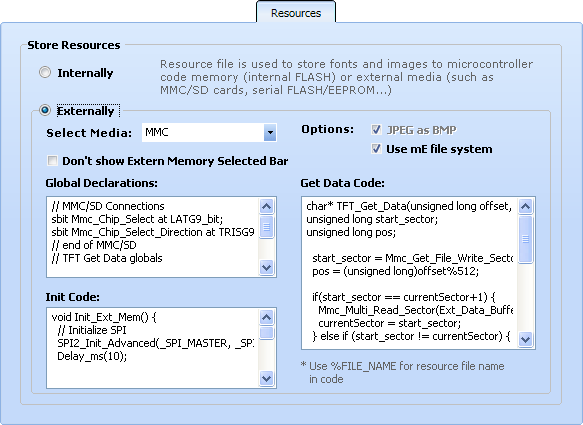Toggle the Use mE file system checkbox

[x=376, y=149]
